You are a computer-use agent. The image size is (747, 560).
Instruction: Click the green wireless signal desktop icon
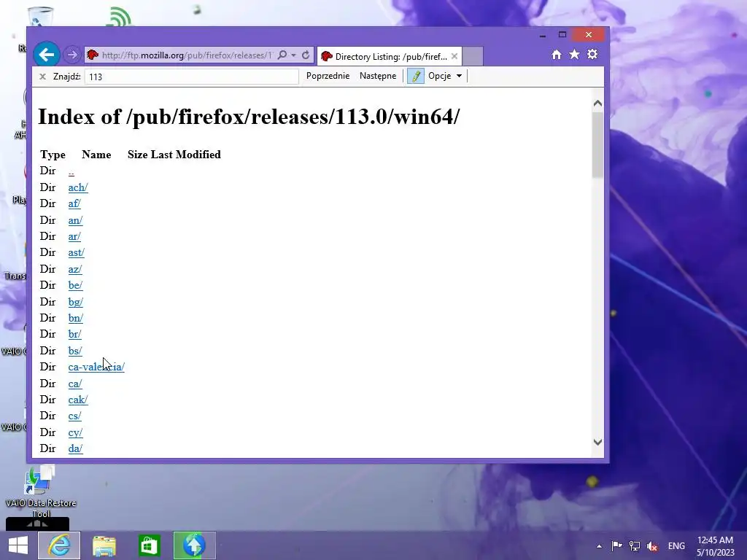pyautogui.click(x=117, y=17)
